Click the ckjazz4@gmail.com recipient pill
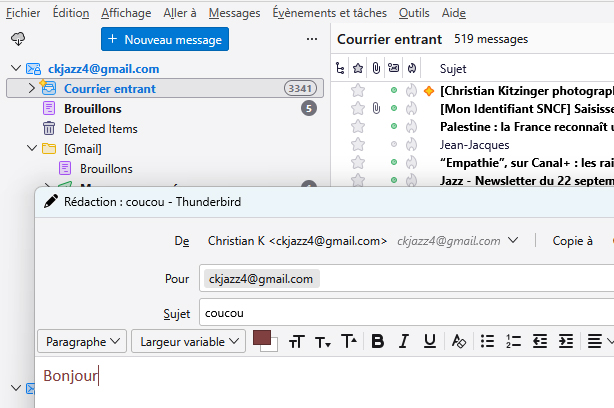The height and width of the screenshot is (408, 614). (262, 279)
